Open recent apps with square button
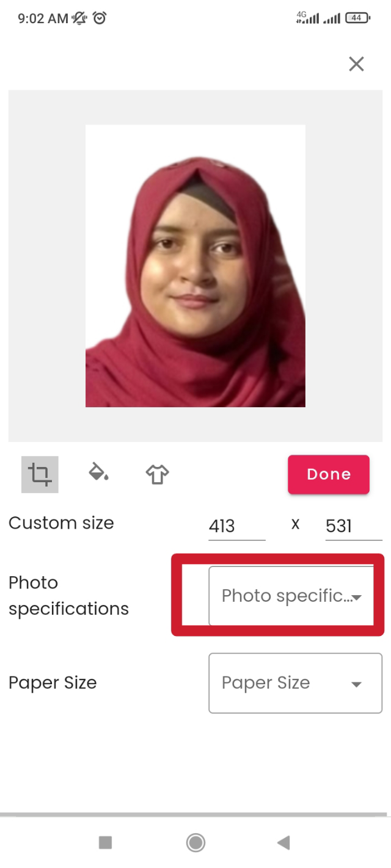391x868 pixels. click(105, 843)
